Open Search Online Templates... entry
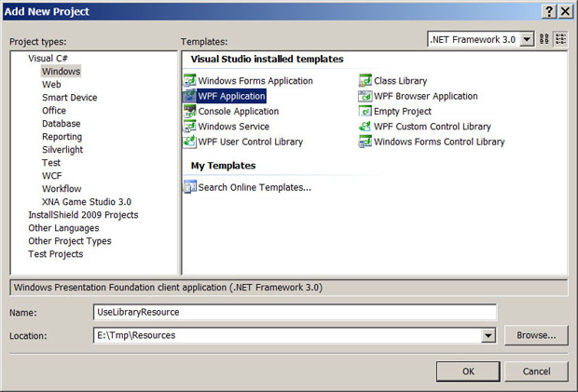Image resolution: width=578 pixels, height=392 pixels. 255,187
